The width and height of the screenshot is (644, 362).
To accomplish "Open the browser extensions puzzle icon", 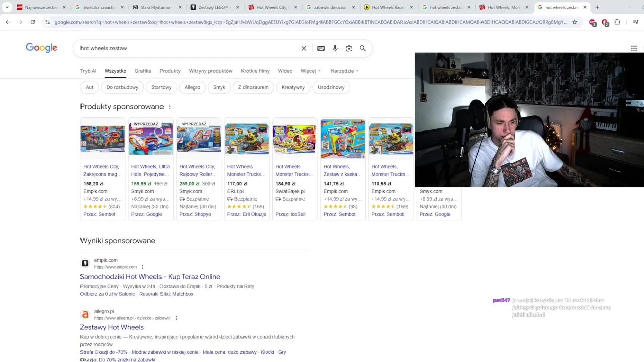I will click(617, 22).
